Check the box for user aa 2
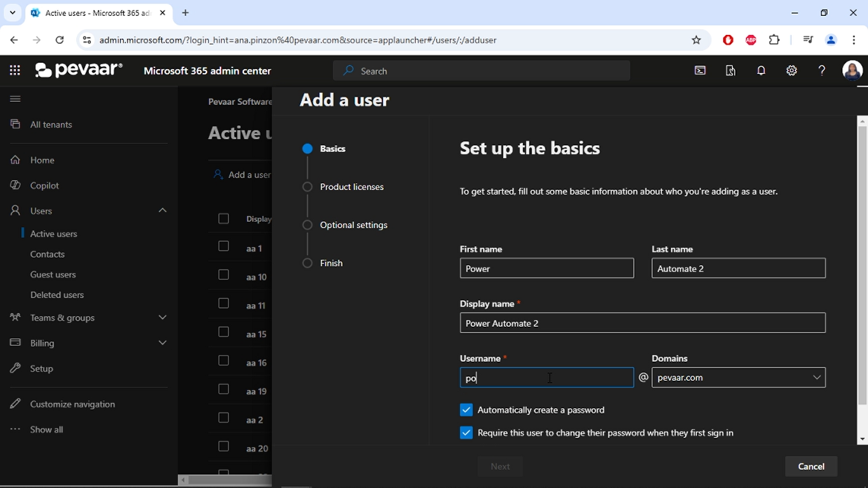The width and height of the screenshot is (868, 488). (x=224, y=417)
